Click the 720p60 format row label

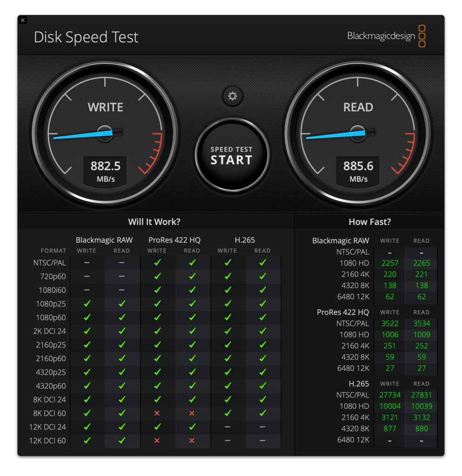click(x=53, y=277)
